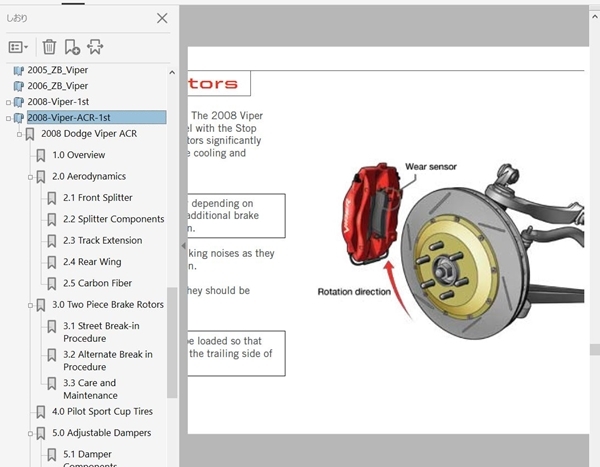Go to 2.5 Carbon Fiber bookmark
Viewport: 600px width, 467px height.
click(98, 283)
